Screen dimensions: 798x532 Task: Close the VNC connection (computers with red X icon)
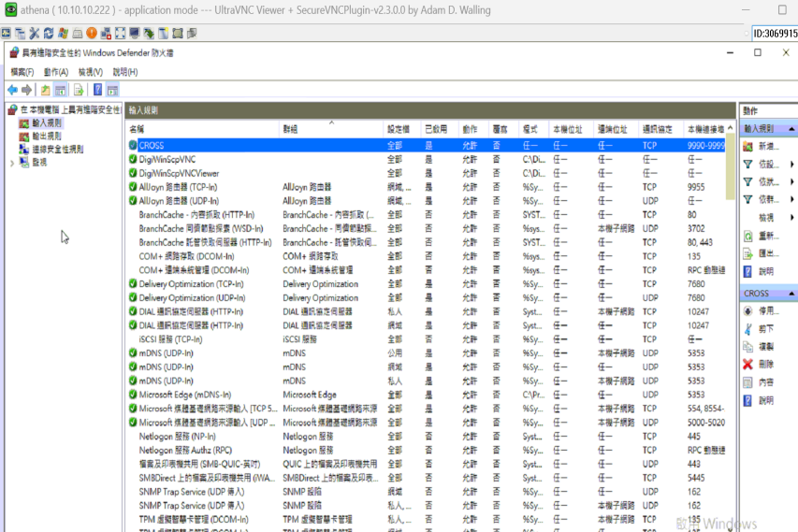106,34
